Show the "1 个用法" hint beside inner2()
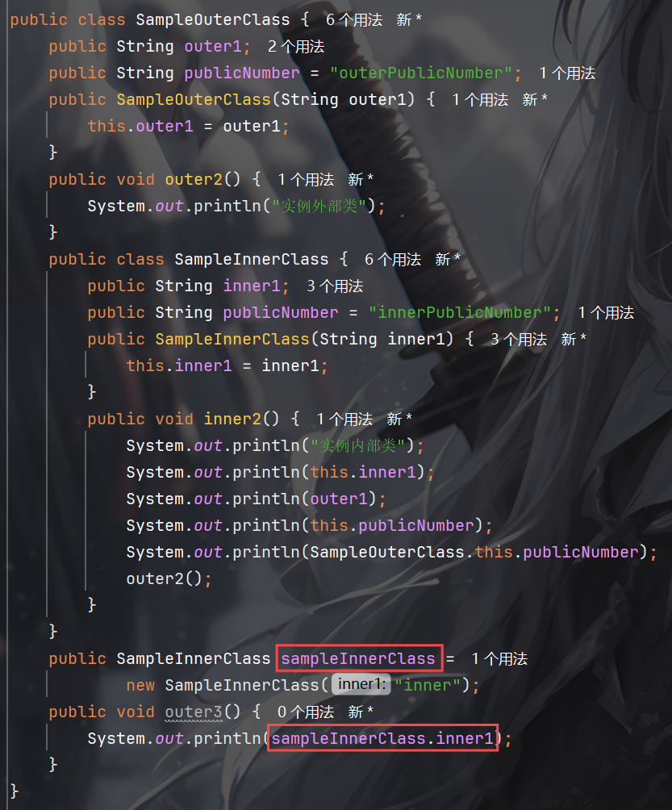The width and height of the screenshot is (672, 810). pos(344,420)
